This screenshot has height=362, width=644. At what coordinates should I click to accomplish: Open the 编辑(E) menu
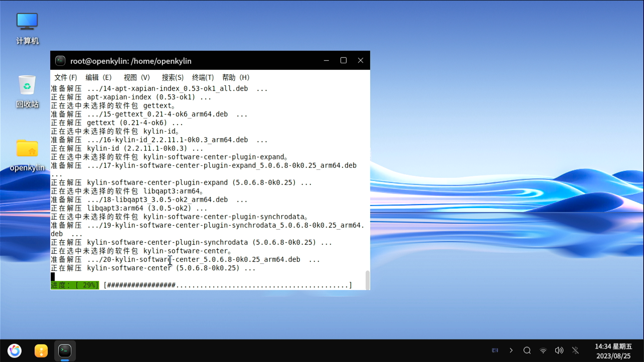click(x=99, y=77)
